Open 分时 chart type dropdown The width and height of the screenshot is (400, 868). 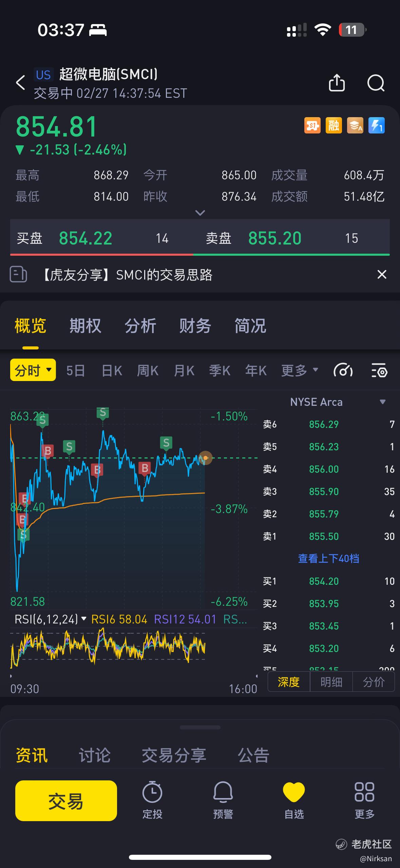tap(33, 370)
